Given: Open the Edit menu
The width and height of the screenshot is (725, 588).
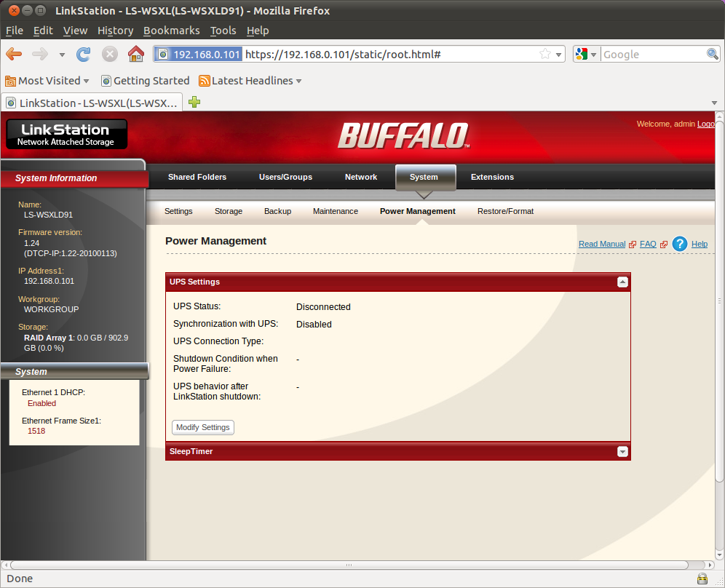Looking at the screenshot, I should [43, 31].
